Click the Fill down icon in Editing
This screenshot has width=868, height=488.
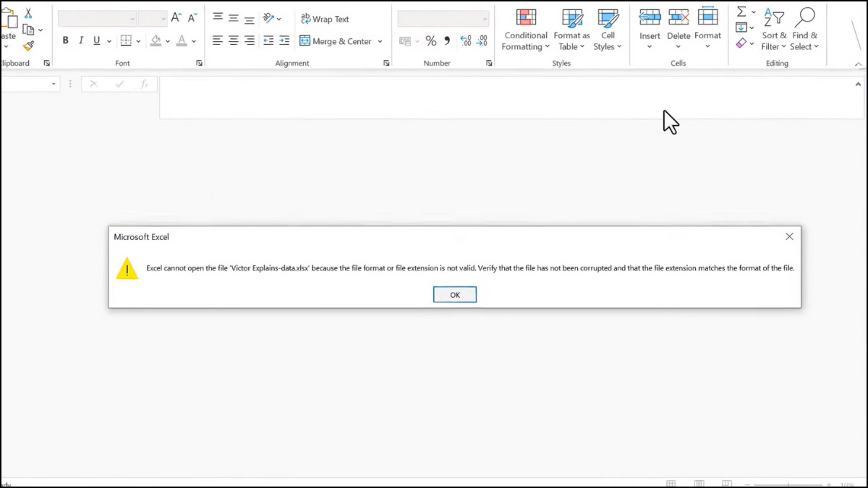[x=741, y=28]
